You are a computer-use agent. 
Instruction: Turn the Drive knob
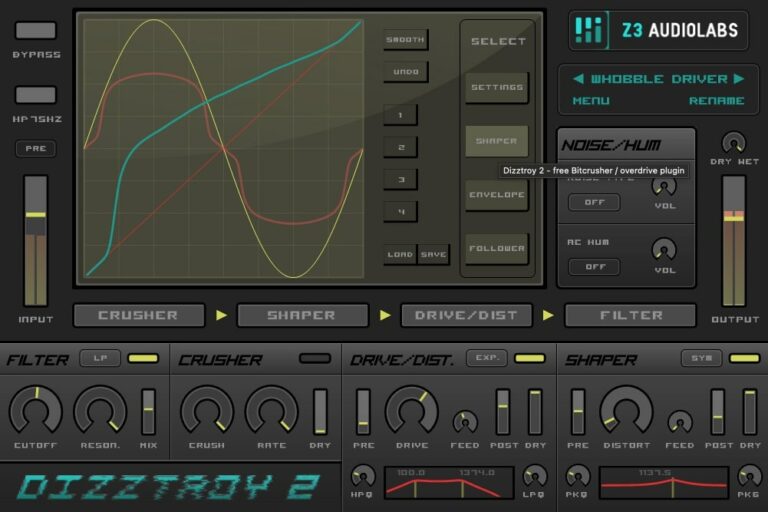tap(411, 411)
